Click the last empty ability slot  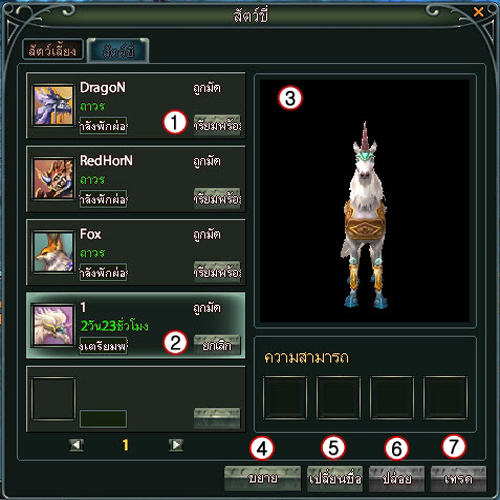(x=445, y=397)
